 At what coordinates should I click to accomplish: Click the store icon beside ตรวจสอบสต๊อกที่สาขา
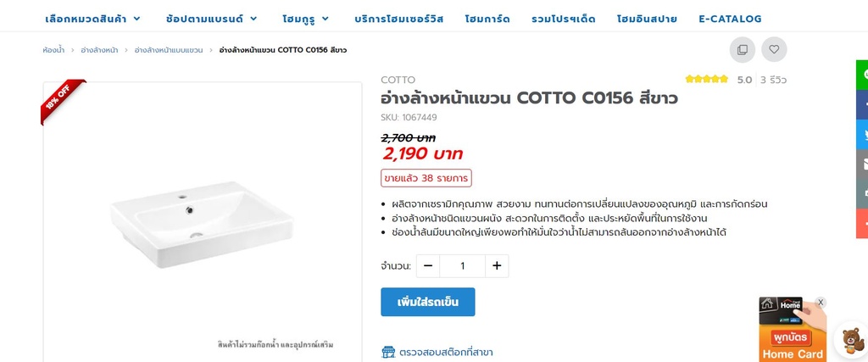(x=388, y=352)
